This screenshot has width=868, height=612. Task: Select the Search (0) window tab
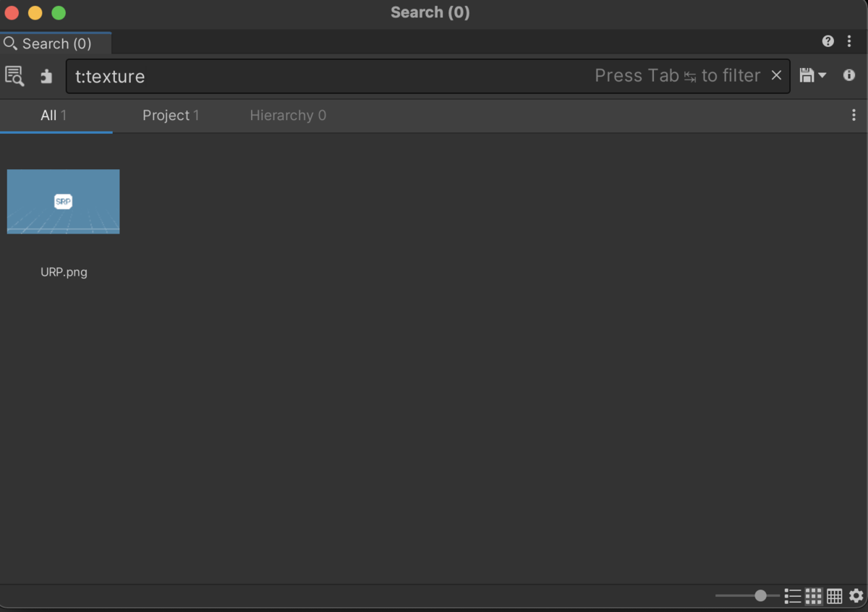coord(56,43)
